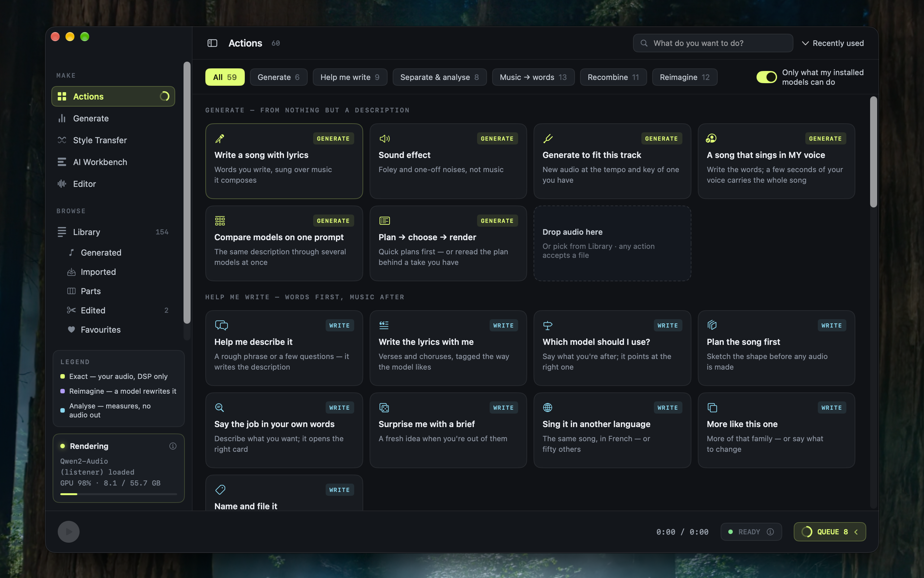Click the tag icon on Name and file it
The width and height of the screenshot is (924, 578).
point(220,490)
